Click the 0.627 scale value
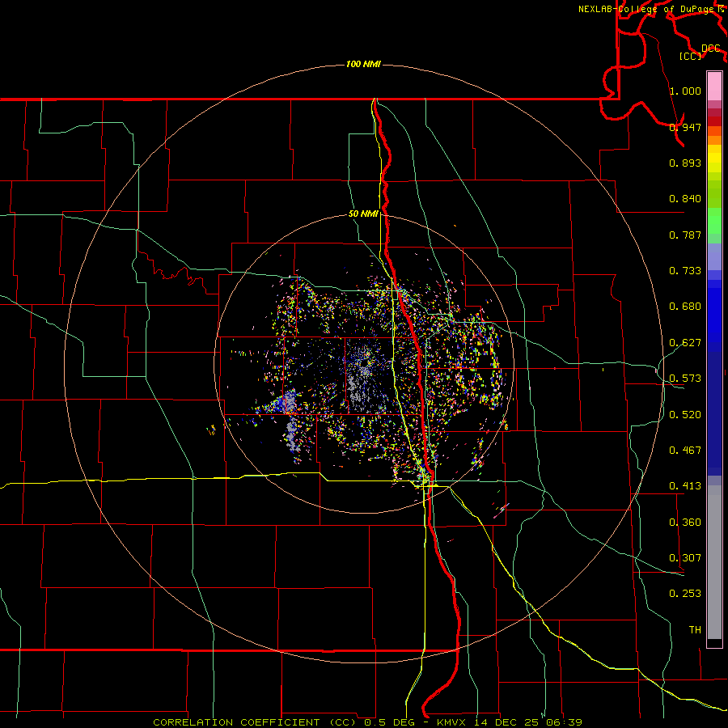The height and width of the screenshot is (728, 728). pyautogui.click(x=685, y=343)
